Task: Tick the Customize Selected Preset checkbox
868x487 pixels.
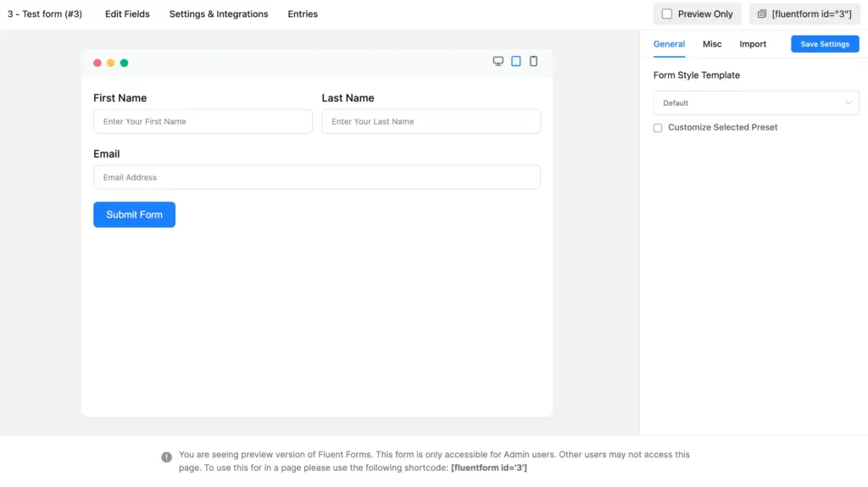Action: 658,128
